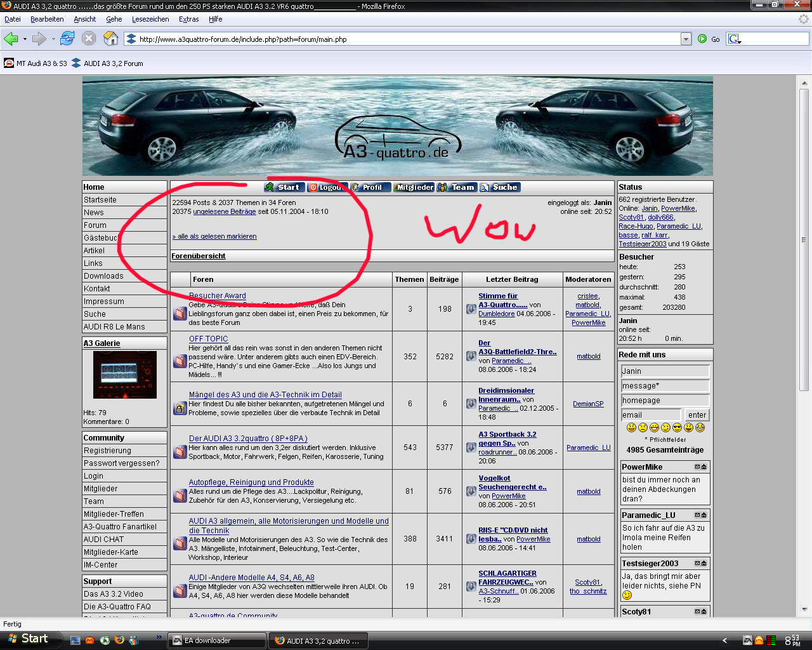
Task: Click the scrollbar down arrow
Action: (804, 609)
